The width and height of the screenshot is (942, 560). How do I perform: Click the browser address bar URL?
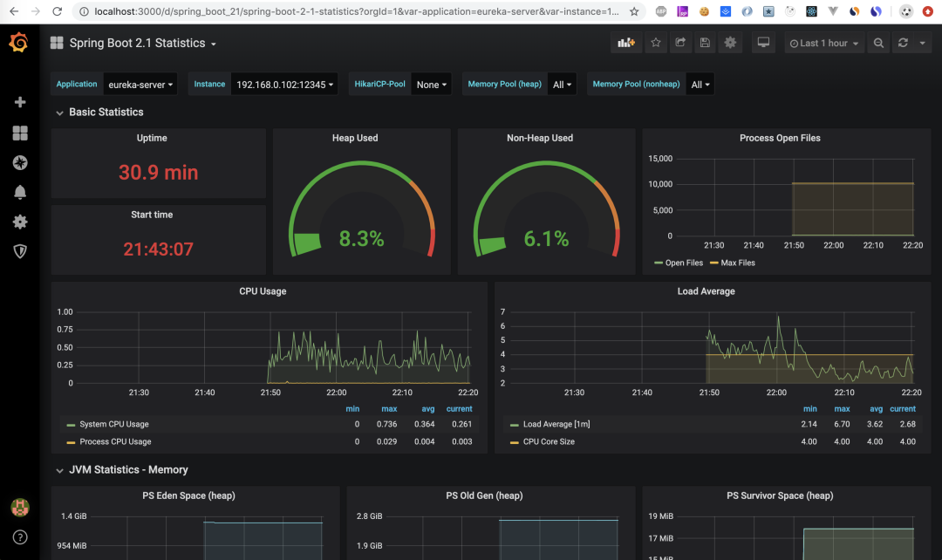(x=356, y=11)
